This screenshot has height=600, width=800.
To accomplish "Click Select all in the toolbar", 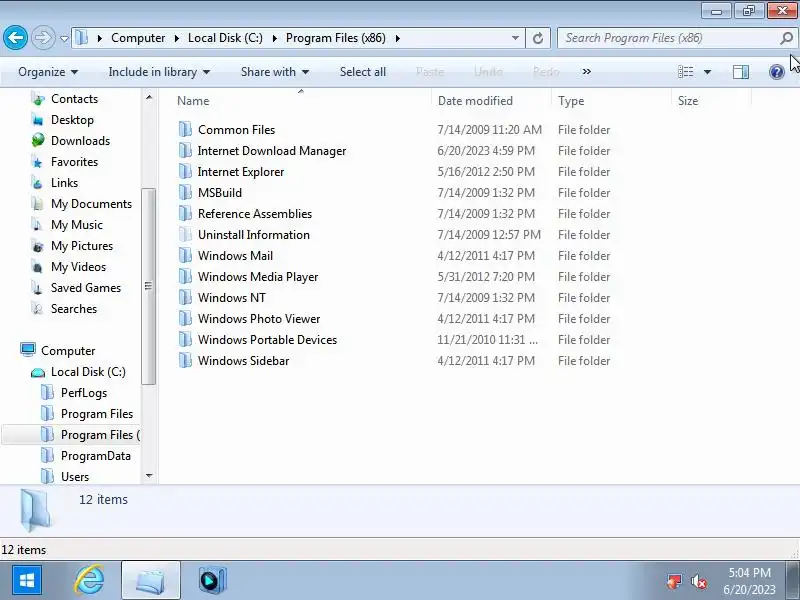I will [363, 72].
